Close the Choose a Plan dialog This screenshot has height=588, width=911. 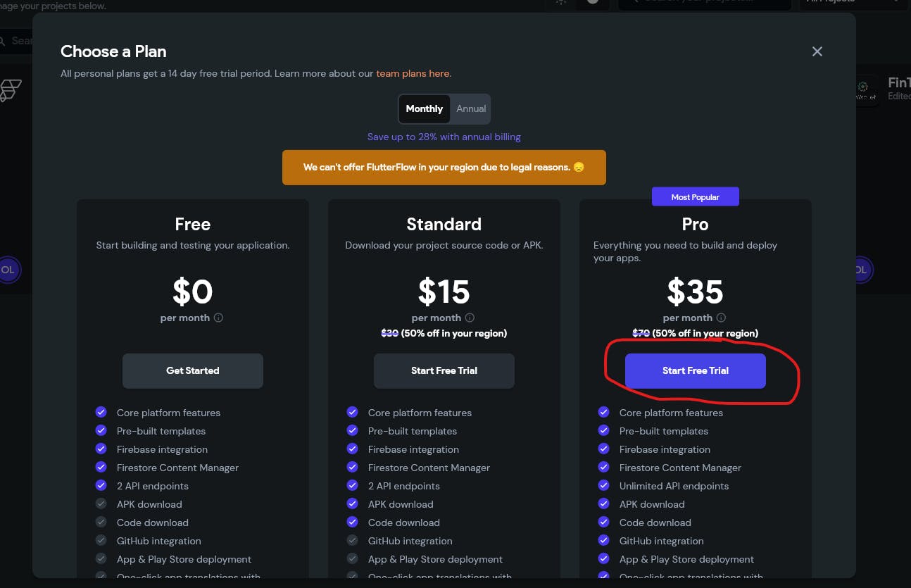pos(817,51)
